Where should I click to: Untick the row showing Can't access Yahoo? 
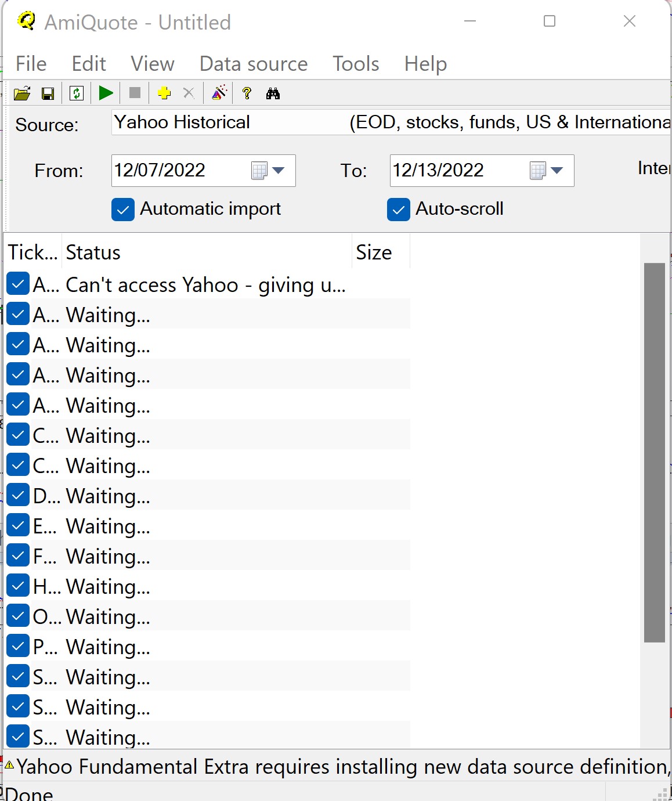click(x=18, y=284)
